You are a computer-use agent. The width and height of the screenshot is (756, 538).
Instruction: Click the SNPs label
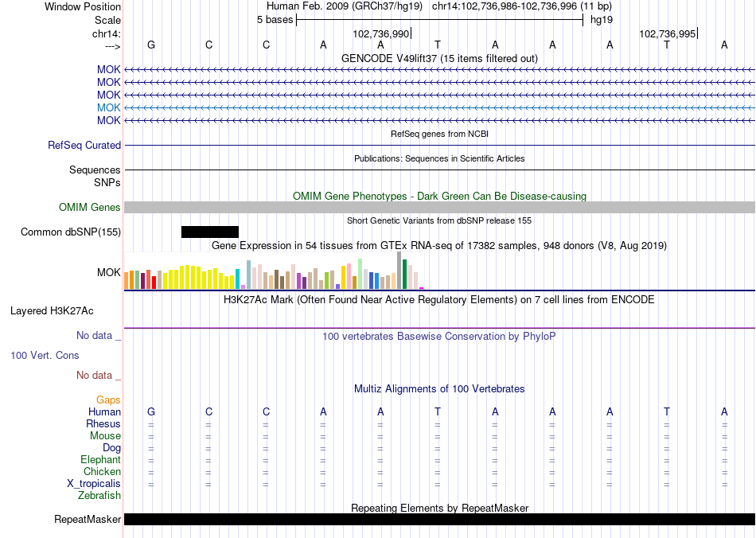[107, 183]
